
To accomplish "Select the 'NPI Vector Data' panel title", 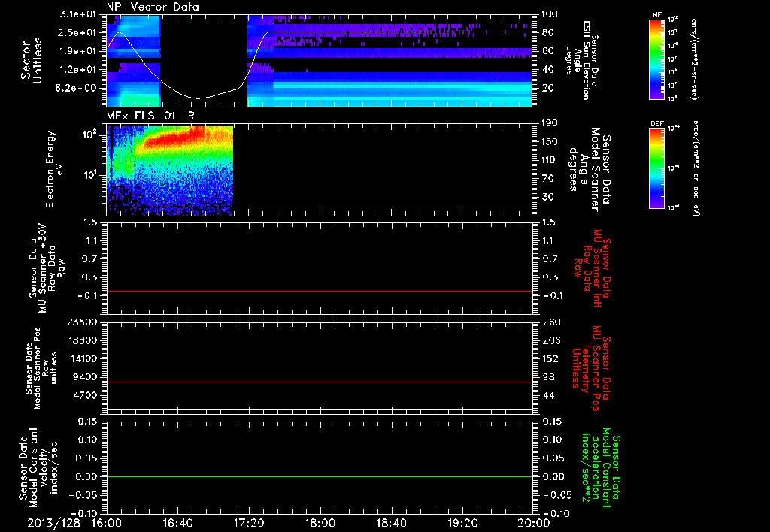I will pyautogui.click(x=153, y=7).
